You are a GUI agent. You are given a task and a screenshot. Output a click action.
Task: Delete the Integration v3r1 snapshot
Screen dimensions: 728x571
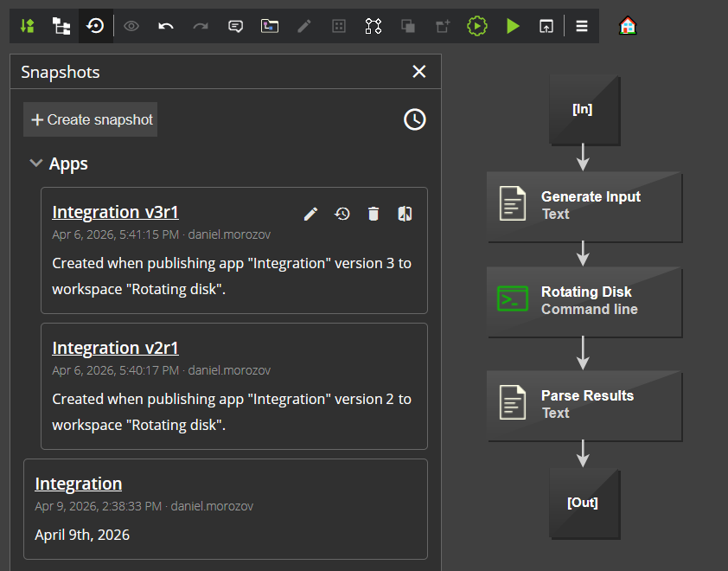click(x=374, y=214)
